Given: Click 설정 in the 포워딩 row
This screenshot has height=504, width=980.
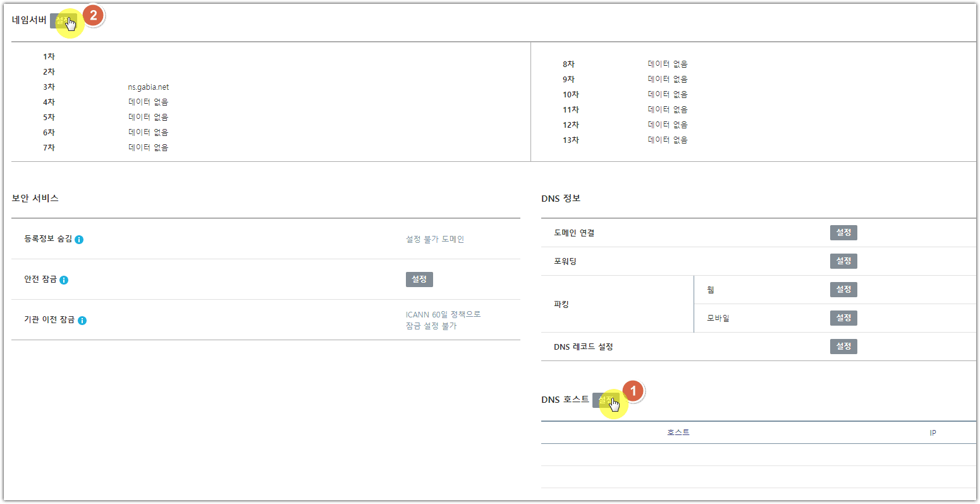Looking at the screenshot, I should (843, 261).
